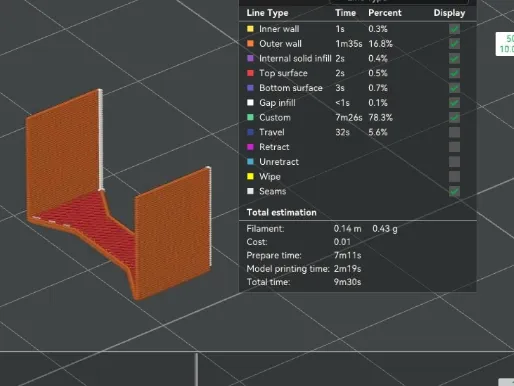Click the Display column header

[449, 13]
